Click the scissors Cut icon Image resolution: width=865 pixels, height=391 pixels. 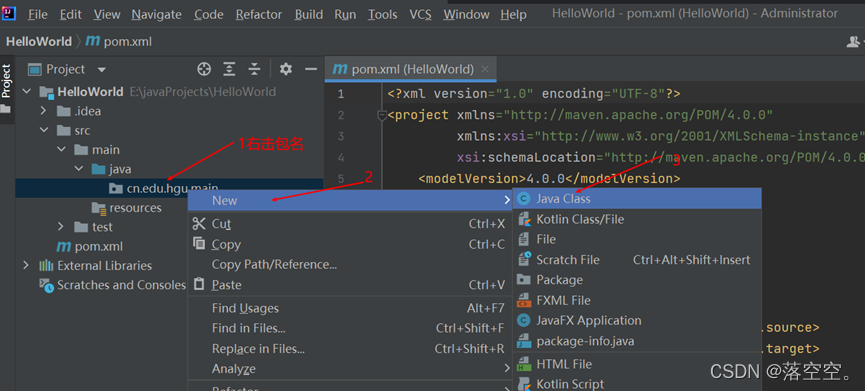[199, 223]
